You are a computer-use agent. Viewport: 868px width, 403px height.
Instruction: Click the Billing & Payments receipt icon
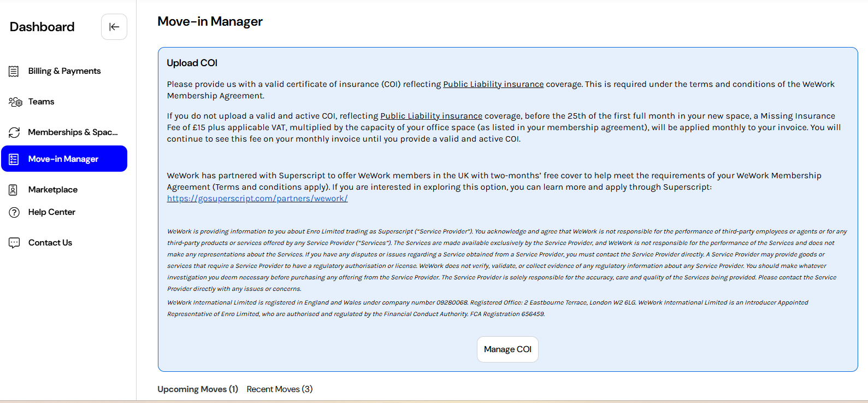14,71
